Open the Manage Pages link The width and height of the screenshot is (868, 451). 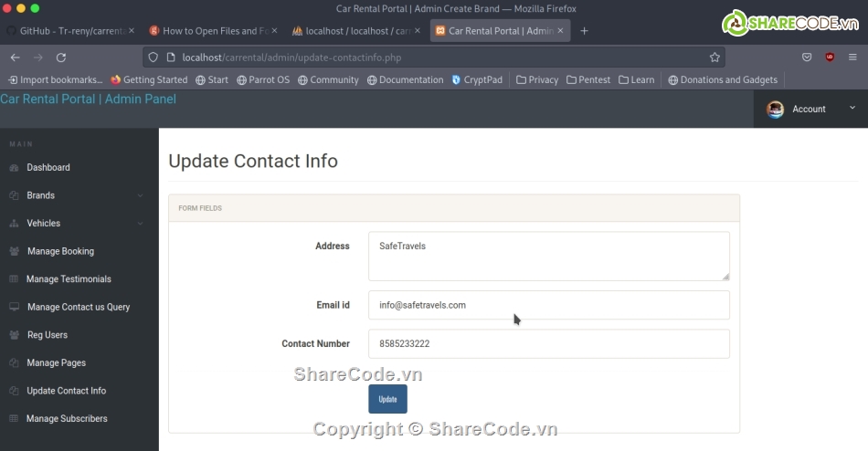click(x=56, y=363)
